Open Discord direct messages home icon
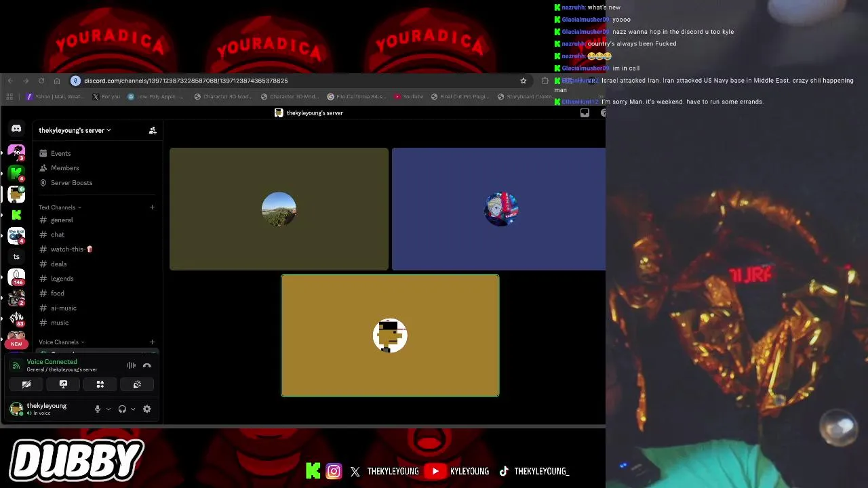This screenshot has height=488, width=868. pos(16,128)
